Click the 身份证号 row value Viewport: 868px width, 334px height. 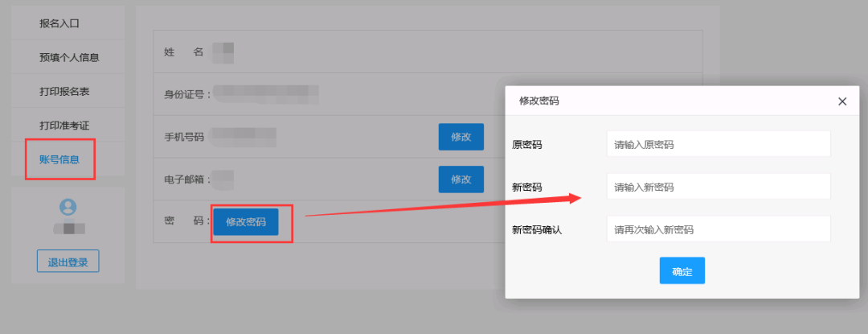pyautogui.click(x=266, y=94)
